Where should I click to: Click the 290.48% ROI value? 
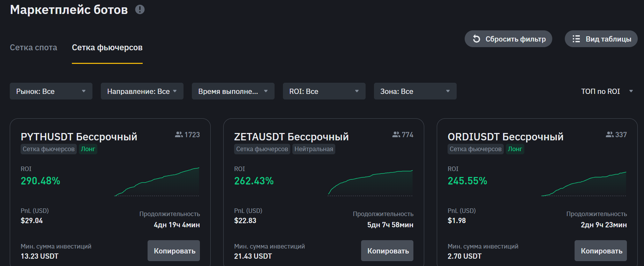tap(40, 181)
